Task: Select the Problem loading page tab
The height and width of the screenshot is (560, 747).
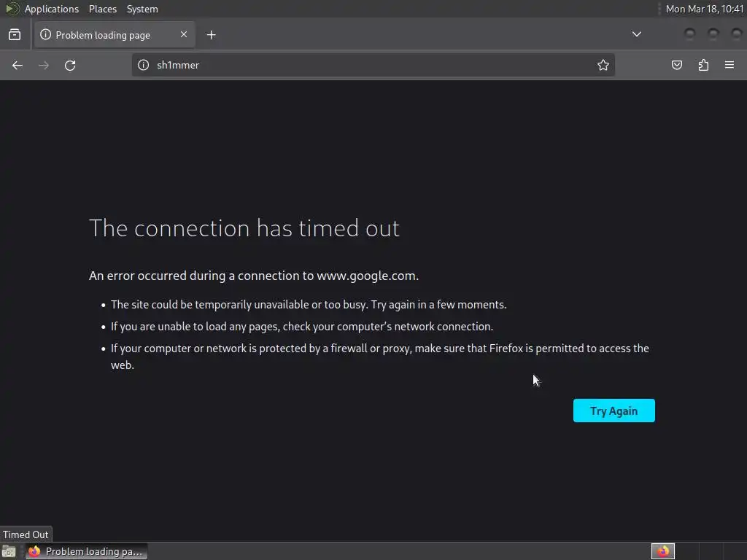Action: pyautogui.click(x=115, y=35)
